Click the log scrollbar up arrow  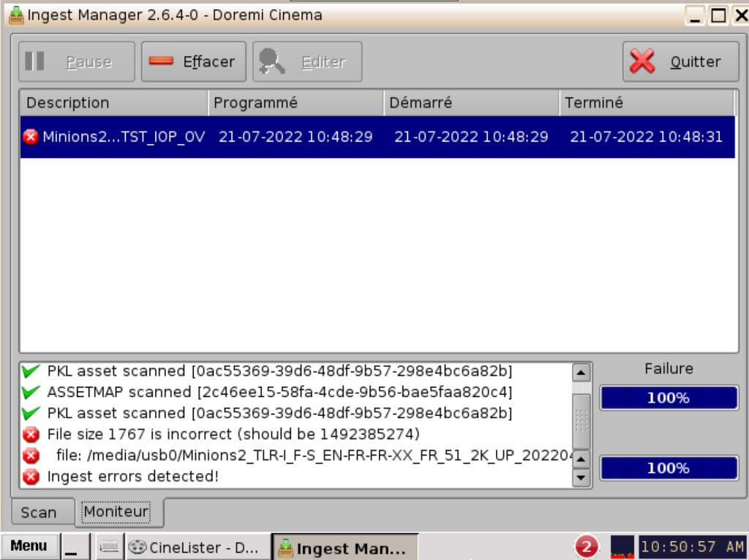click(581, 372)
